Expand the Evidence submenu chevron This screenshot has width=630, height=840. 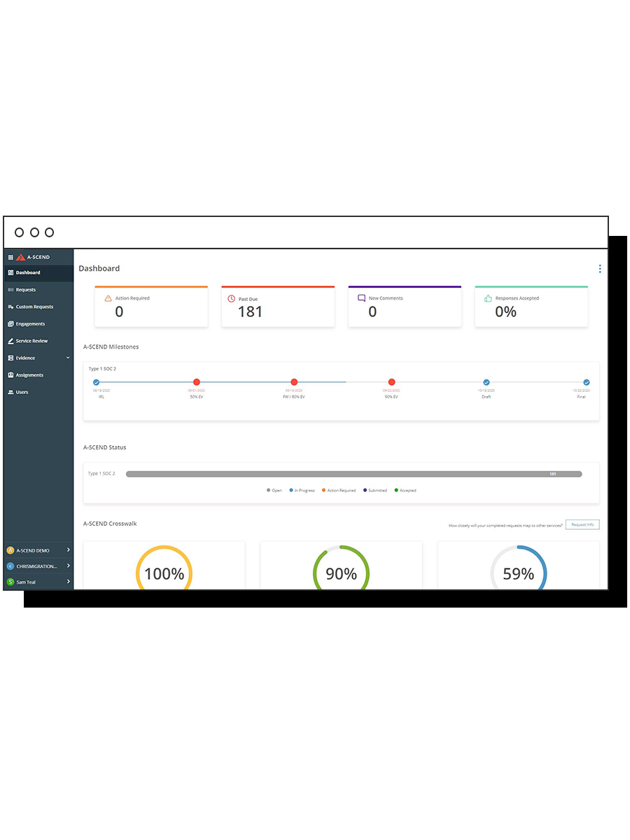(x=68, y=358)
